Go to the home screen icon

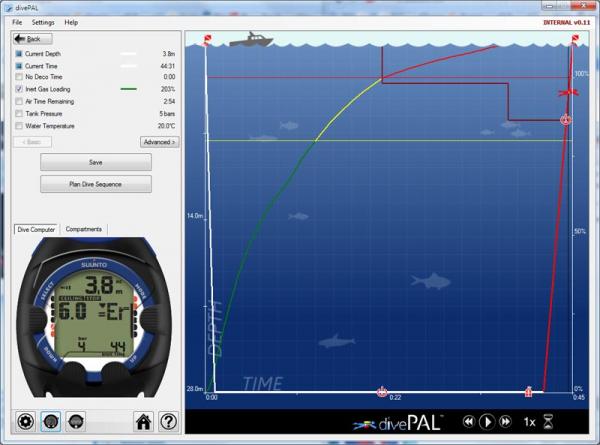click(143, 421)
